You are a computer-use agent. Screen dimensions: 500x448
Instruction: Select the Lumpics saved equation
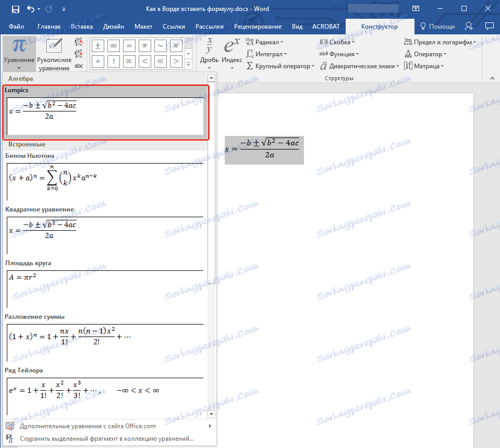tap(105, 113)
